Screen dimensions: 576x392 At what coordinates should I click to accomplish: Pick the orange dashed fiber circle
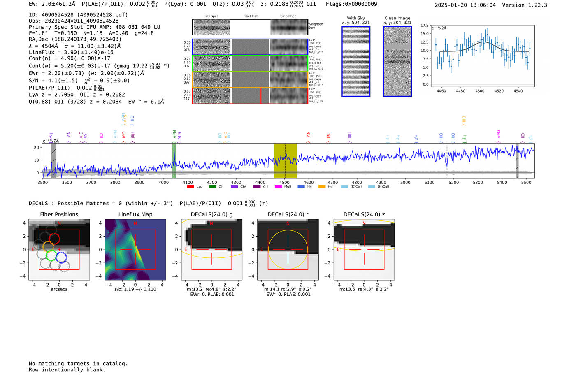pyautogui.click(x=48, y=248)
